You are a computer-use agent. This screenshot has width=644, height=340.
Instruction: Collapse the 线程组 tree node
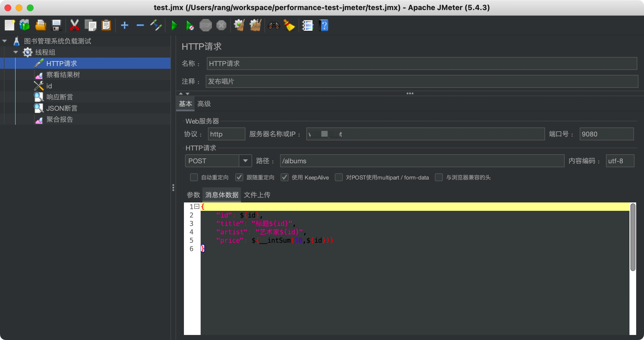pyautogui.click(x=16, y=52)
